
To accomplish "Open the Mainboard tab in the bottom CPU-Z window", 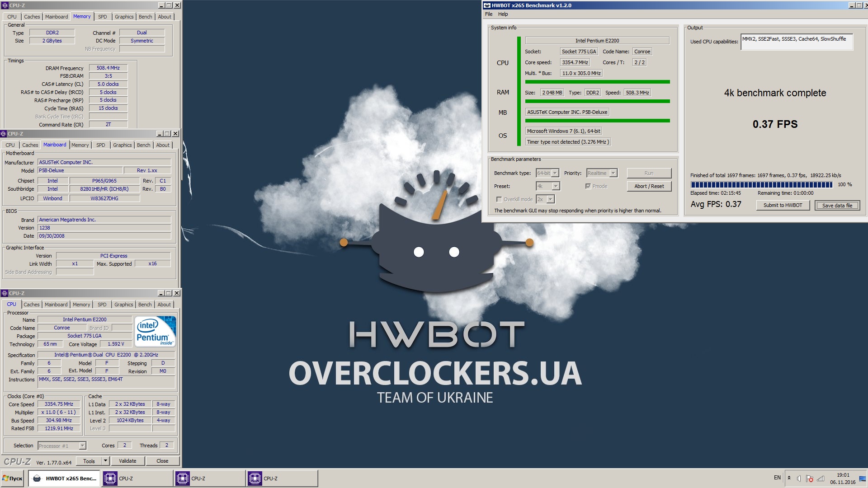I will [56, 305].
